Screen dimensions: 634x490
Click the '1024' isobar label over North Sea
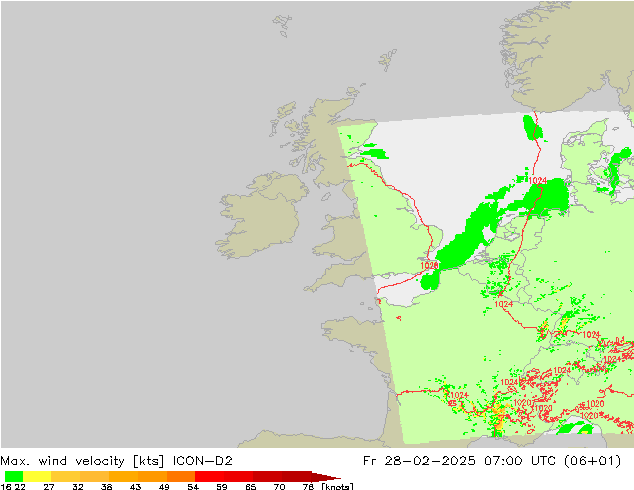coord(538,180)
